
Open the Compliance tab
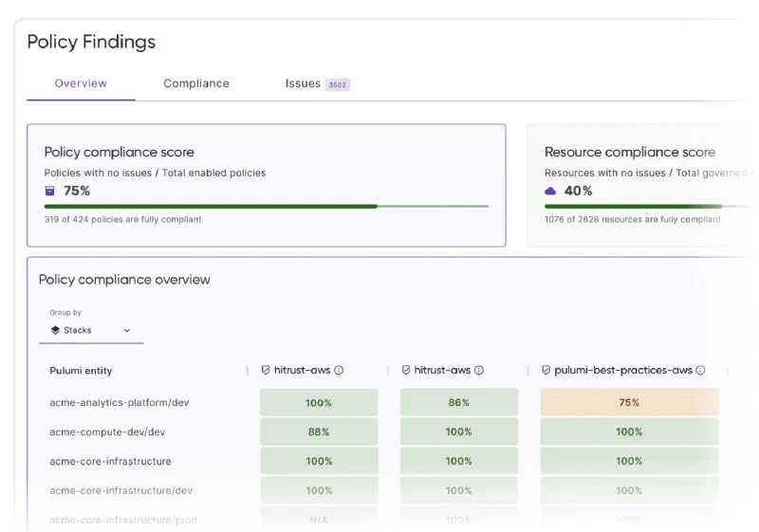(196, 83)
